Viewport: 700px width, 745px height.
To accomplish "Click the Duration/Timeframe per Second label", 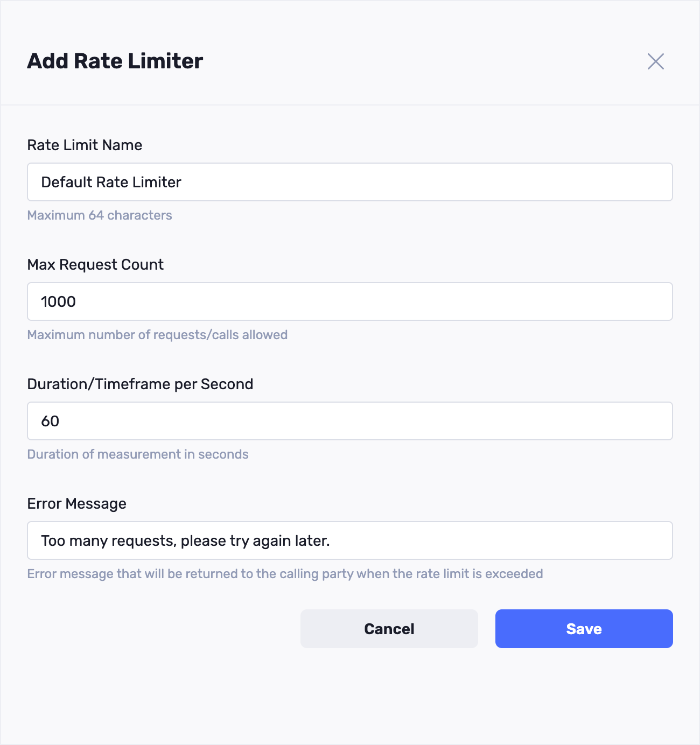I will tap(140, 384).
